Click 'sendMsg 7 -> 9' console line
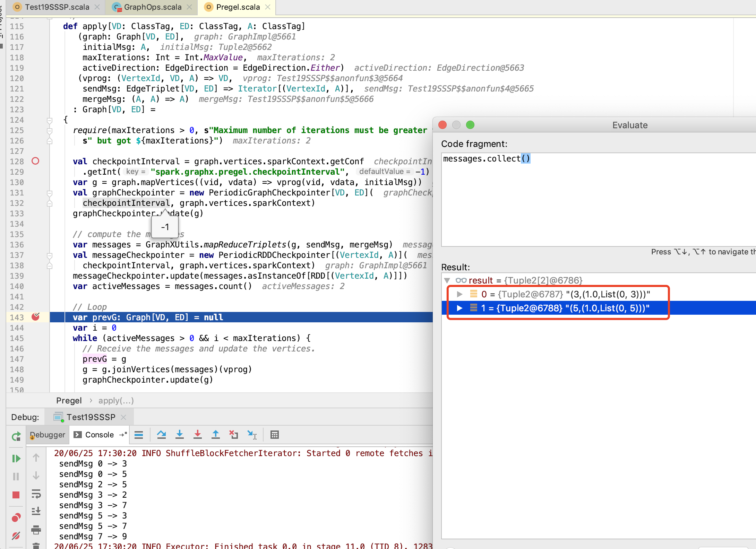 tap(93, 537)
